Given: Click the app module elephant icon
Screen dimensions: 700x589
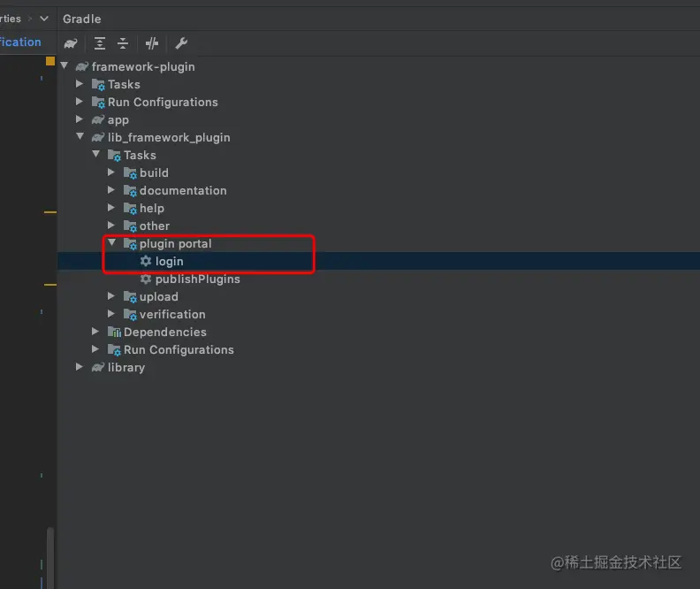Looking at the screenshot, I should (x=98, y=119).
